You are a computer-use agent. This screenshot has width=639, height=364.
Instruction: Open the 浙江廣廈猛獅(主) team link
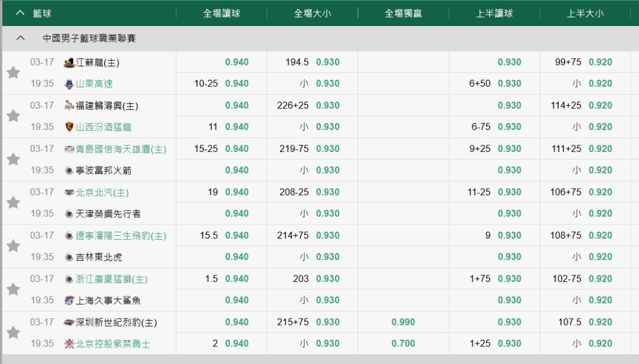pos(112,279)
